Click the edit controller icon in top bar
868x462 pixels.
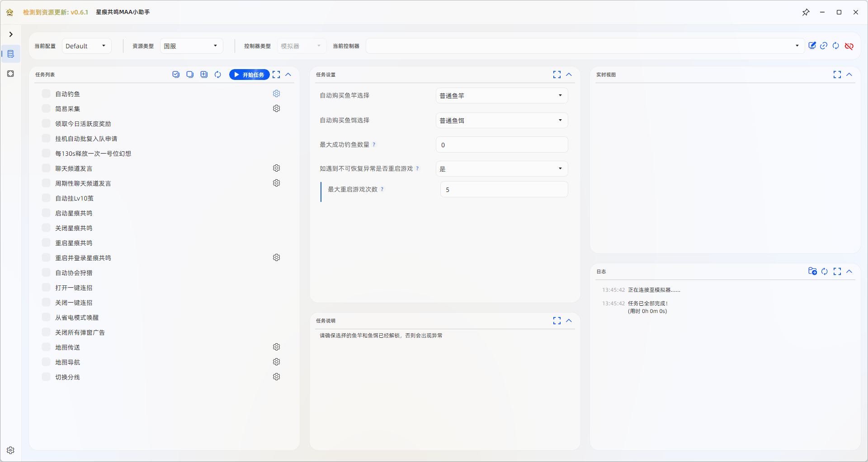pos(812,46)
